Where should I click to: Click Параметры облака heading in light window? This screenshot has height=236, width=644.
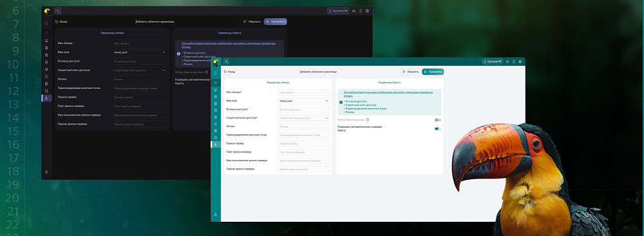[278, 83]
